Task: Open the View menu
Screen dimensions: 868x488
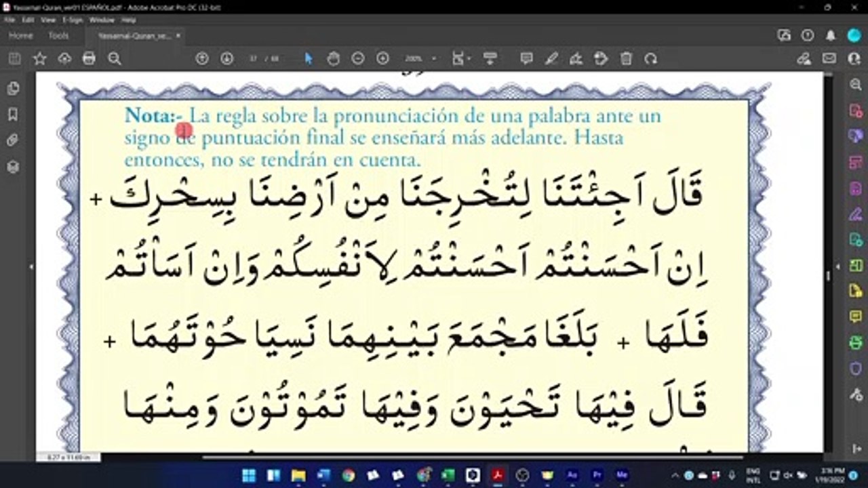Action: [x=47, y=20]
